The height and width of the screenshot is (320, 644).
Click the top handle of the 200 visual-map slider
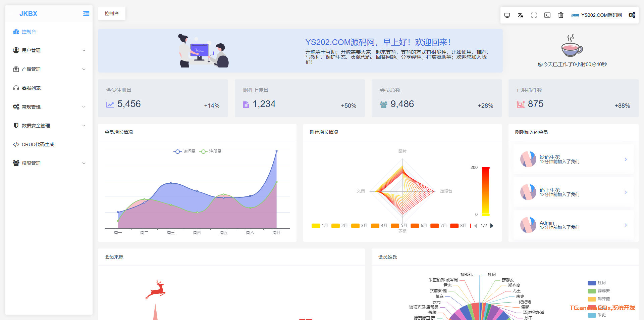(485, 168)
